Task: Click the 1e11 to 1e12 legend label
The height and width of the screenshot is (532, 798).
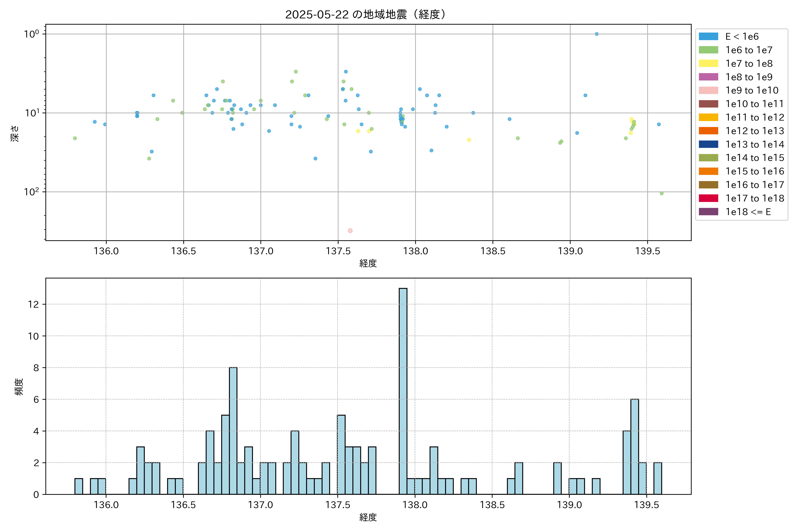Action: 755,117
